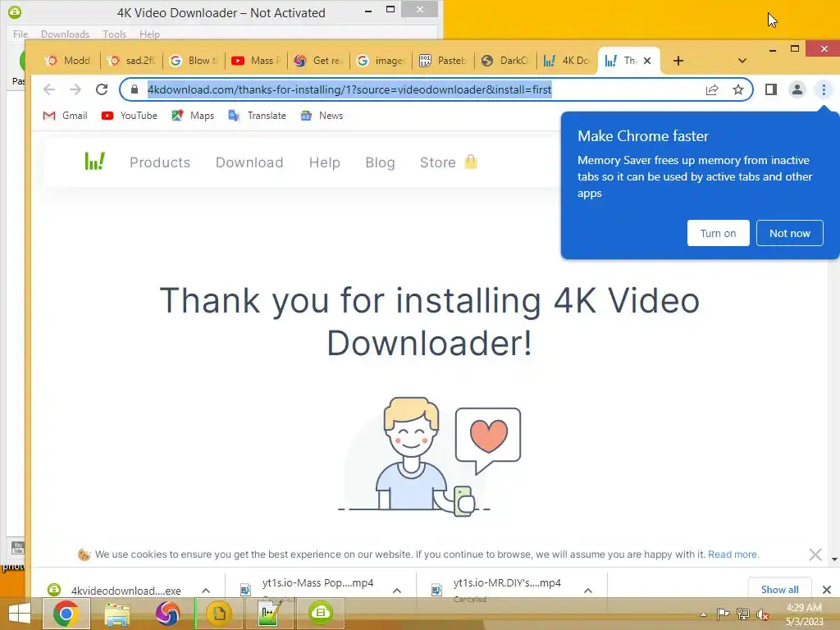Expand the tab search chevron
Screen dimensions: 840x630
(742, 61)
